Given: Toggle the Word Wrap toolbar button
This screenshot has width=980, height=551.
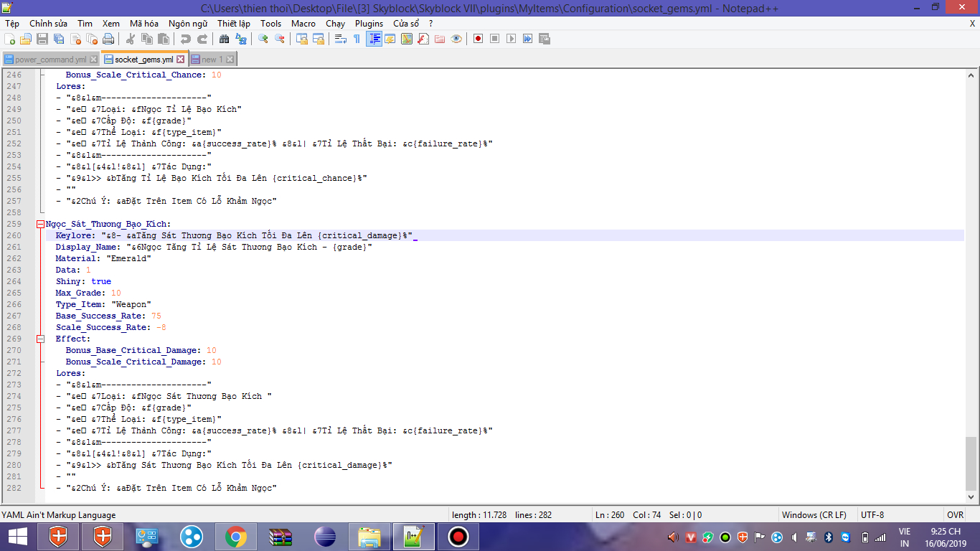Looking at the screenshot, I should pyautogui.click(x=341, y=39).
